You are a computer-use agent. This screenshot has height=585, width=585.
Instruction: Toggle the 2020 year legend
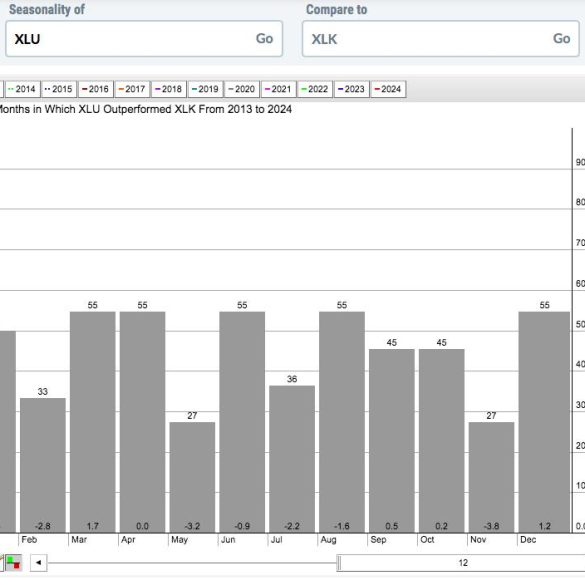242,89
